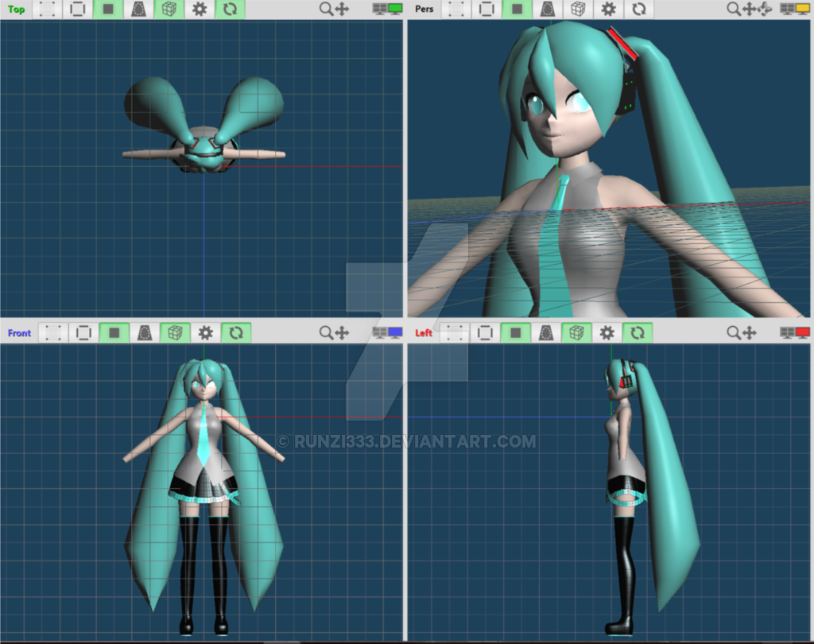Click the refresh arrows icon in Front view

tap(236, 333)
